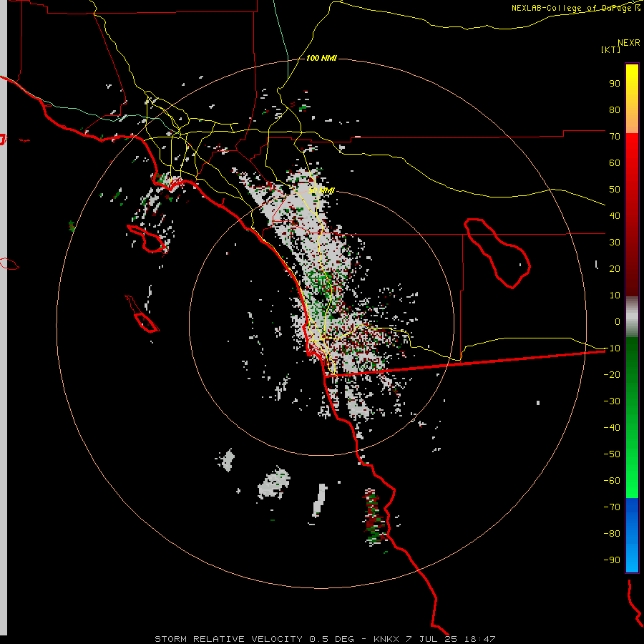Click the gray zero-velocity segment of color bar
This screenshot has height=644, width=644.
pyautogui.click(x=632, y=317)
